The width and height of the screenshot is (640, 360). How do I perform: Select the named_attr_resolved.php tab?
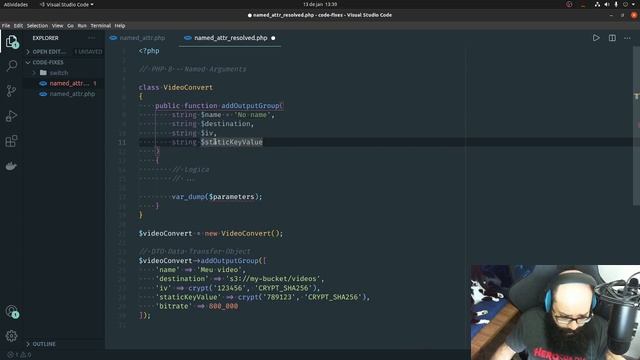[x=231, y=38]
